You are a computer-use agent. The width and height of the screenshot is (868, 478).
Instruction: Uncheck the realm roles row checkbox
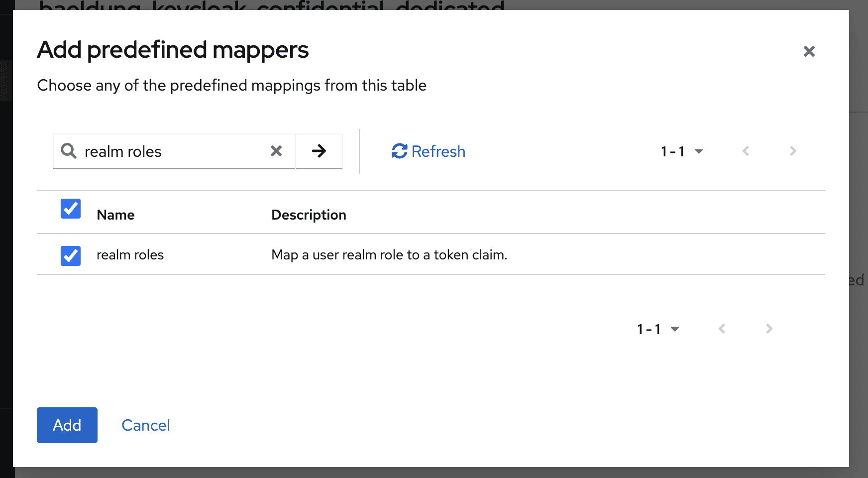(x=71, y=255)
